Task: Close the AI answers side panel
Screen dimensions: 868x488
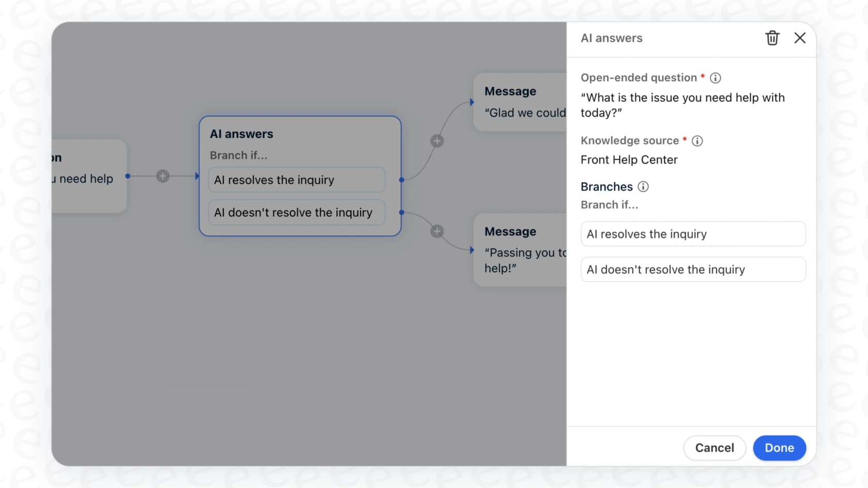Action: [800, 38]
